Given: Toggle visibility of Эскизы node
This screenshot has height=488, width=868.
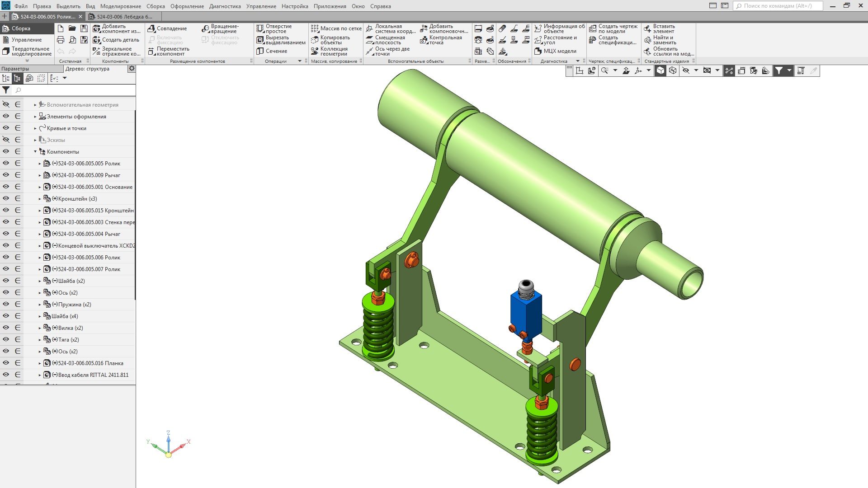Looking at the screenshot, I should coord(6,140).
